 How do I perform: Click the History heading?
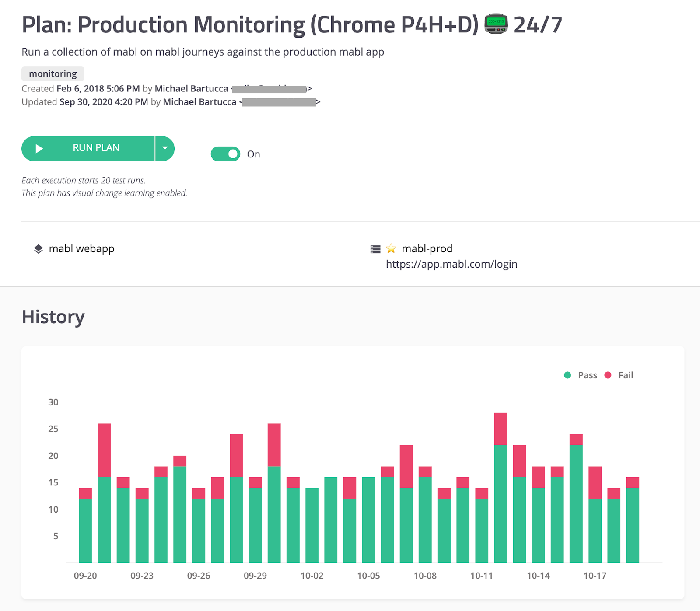[53, 317]
